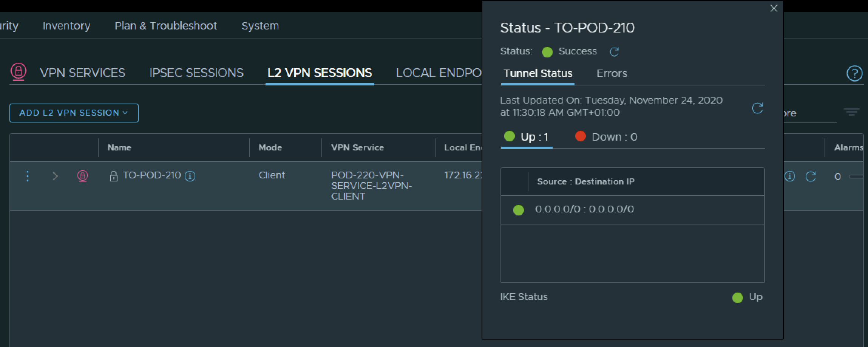Click the pink VPN lock icon beside VPN SERVICES
Screen dimensions: 868x347
tap(19, 71)
